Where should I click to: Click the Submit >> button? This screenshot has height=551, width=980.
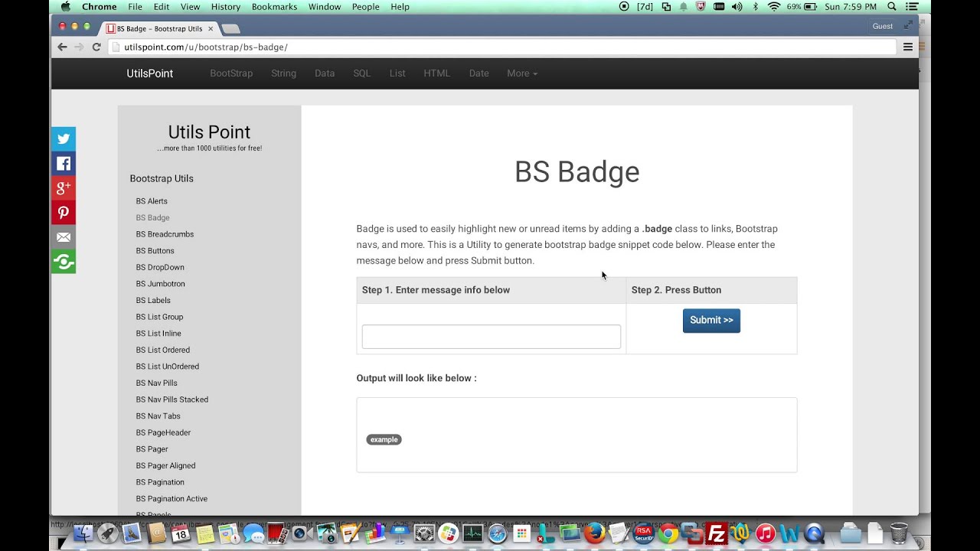coord(711,320)
